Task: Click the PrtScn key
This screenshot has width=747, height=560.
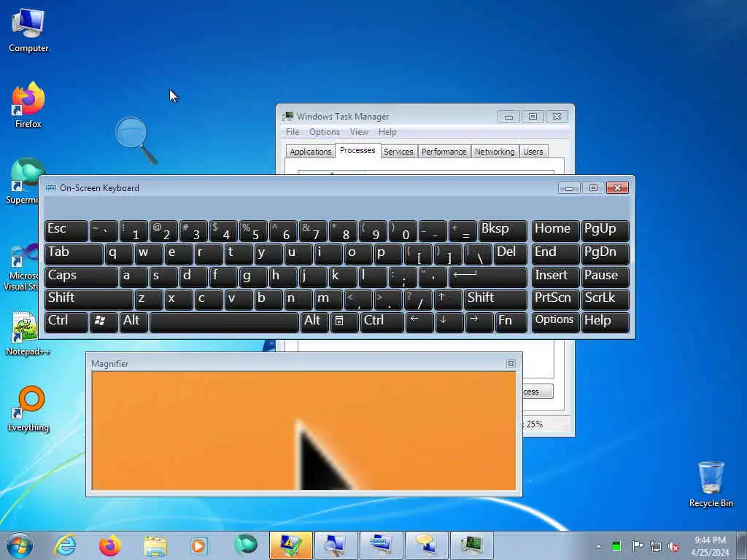Action: point(555,300)
